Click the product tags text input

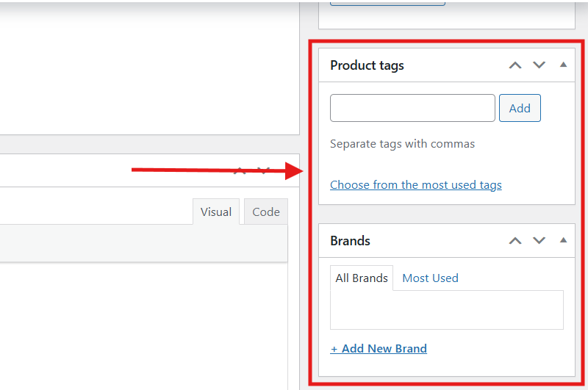pyautogui.click(x=412, y=108)
